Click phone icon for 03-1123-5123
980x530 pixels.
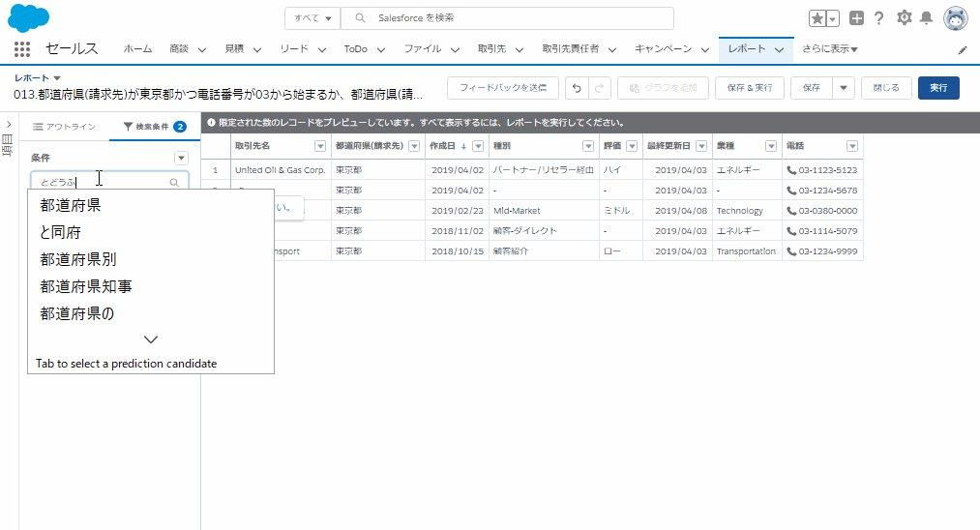(x=791, y=170)
